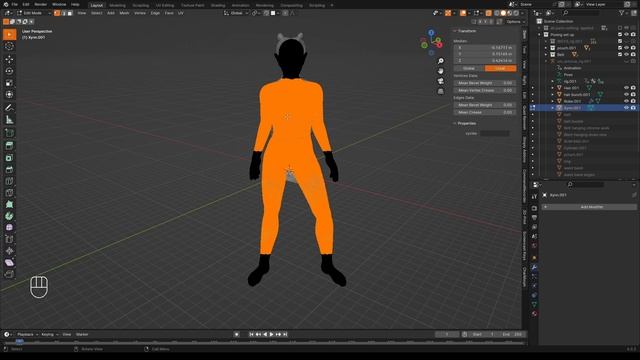Viewport: 640px width, 360px height.
Task: Switch to the UV Editing workspace tab
Action: (x=165, y=5)
